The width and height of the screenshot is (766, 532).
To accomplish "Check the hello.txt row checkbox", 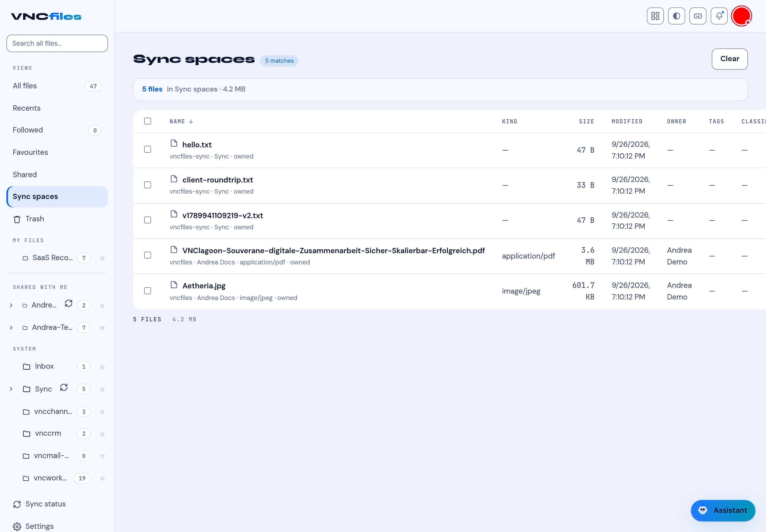I will [x=147, y=149].
